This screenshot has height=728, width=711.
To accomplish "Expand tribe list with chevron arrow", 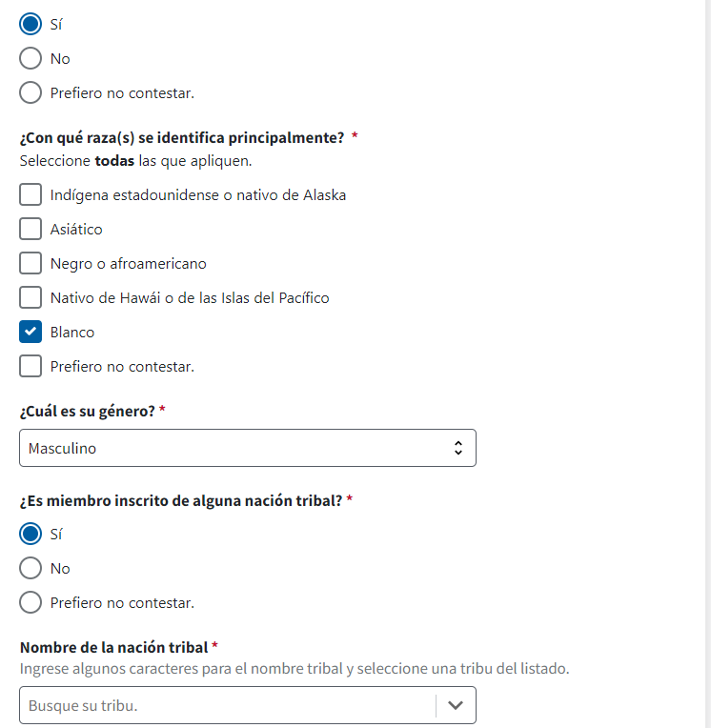I will pos(456,706).
